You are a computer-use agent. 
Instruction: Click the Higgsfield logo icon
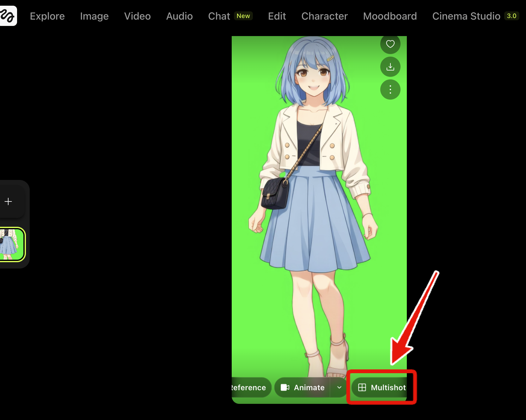[8, 16]
